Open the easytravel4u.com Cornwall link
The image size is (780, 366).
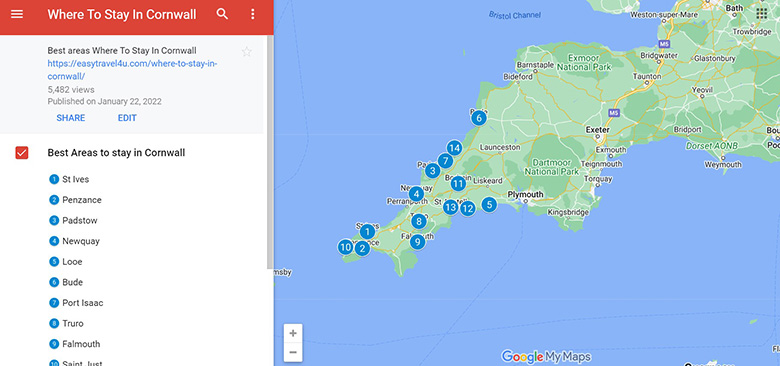(x=133, y=70)
